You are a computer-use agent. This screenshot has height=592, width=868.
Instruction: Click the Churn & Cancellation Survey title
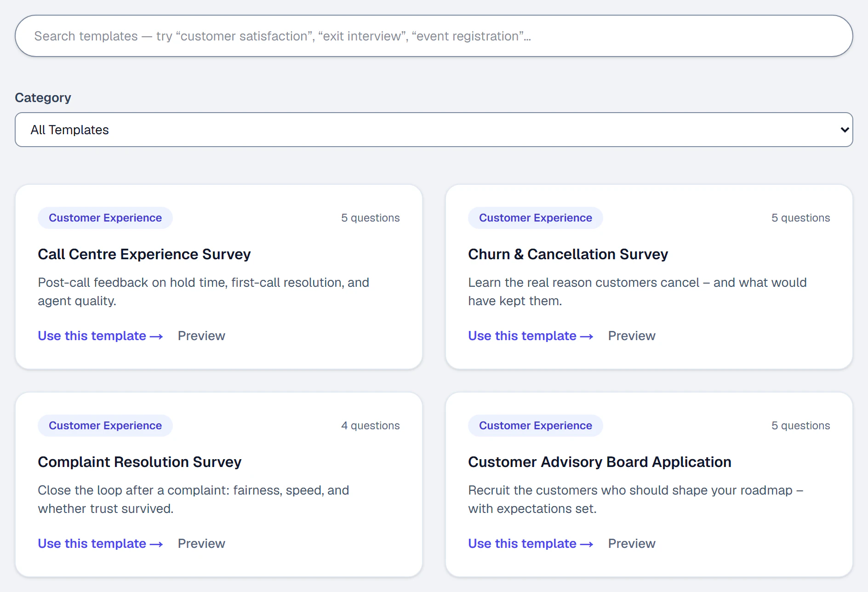(568, 254)
